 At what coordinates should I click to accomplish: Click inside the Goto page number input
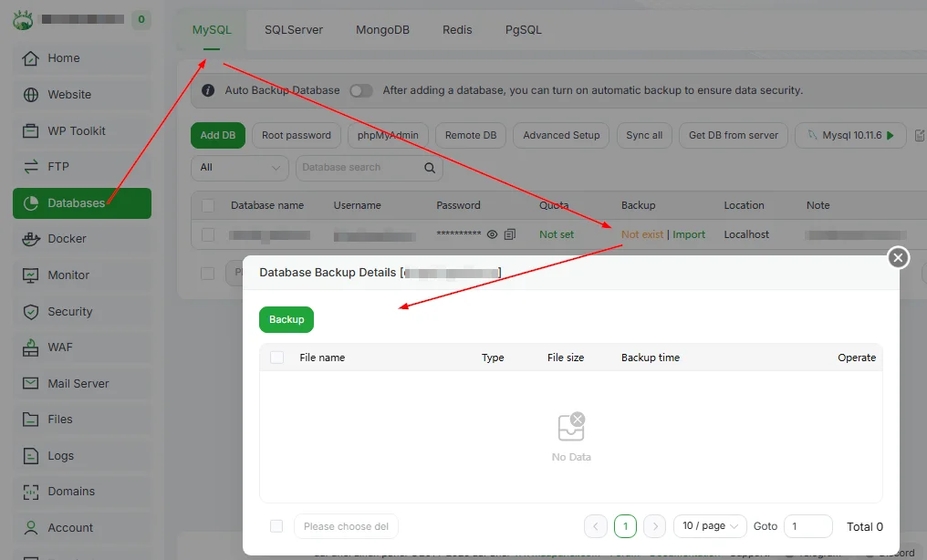(x=807, y=526)
